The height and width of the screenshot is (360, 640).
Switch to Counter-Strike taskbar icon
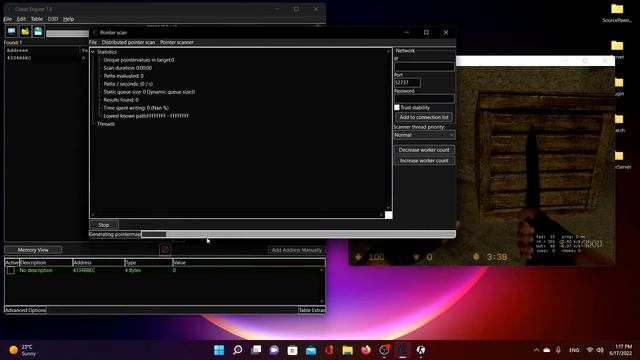tap(421, 350)
